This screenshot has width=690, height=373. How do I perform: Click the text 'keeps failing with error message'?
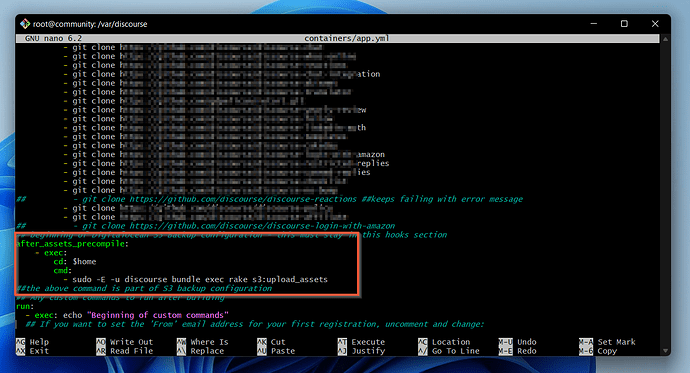(447, 199)
